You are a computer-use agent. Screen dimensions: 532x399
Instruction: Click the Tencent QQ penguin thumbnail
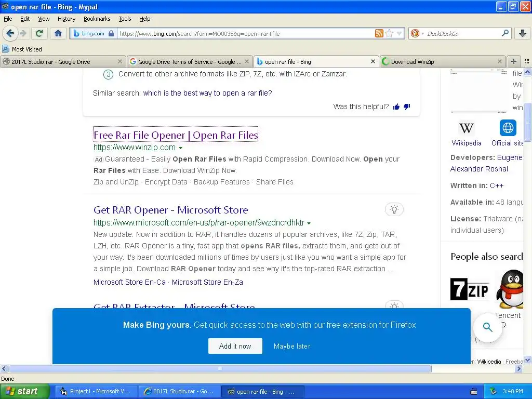click(x=510, y=289)
